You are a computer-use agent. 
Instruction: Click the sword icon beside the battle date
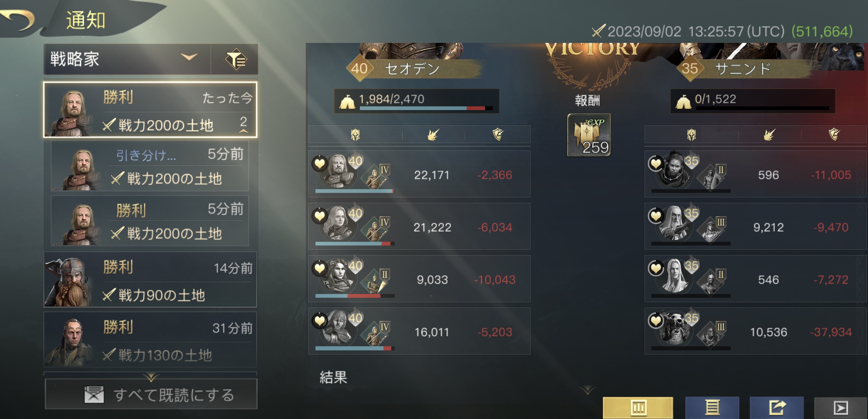click(x=598, y=31)
